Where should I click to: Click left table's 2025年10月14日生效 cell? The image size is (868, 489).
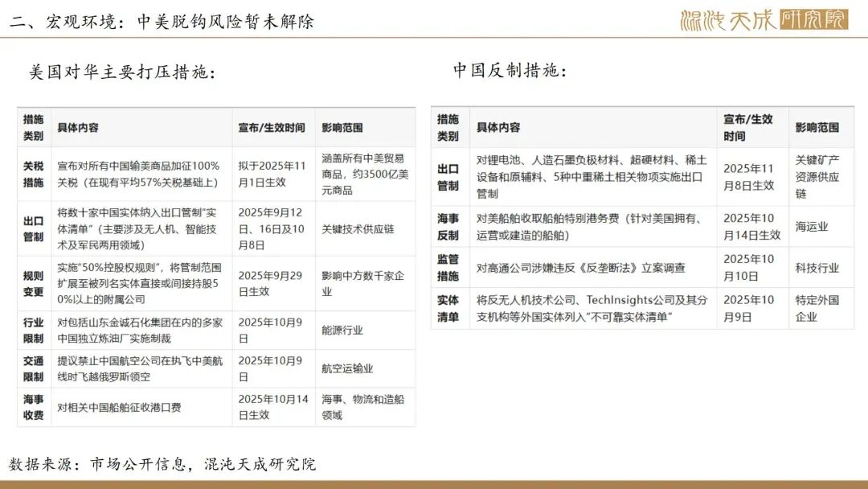[273, 407]
